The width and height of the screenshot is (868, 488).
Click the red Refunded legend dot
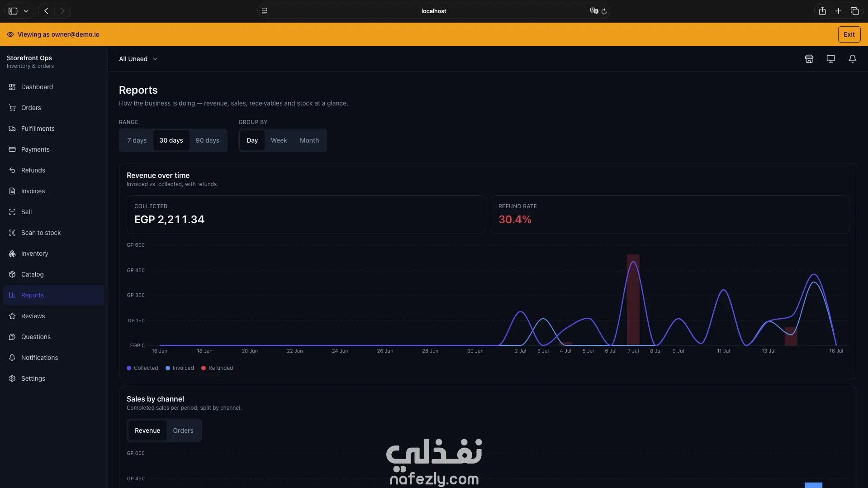204,368
